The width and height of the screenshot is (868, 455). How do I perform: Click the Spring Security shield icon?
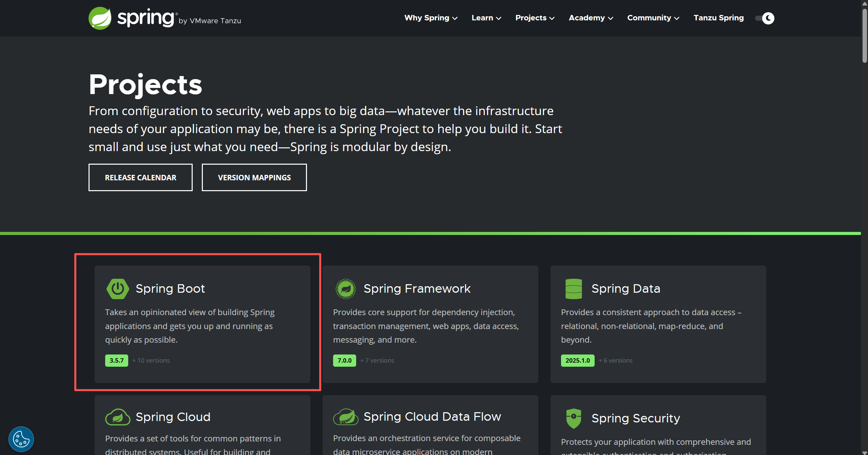(x=574, y=418)
